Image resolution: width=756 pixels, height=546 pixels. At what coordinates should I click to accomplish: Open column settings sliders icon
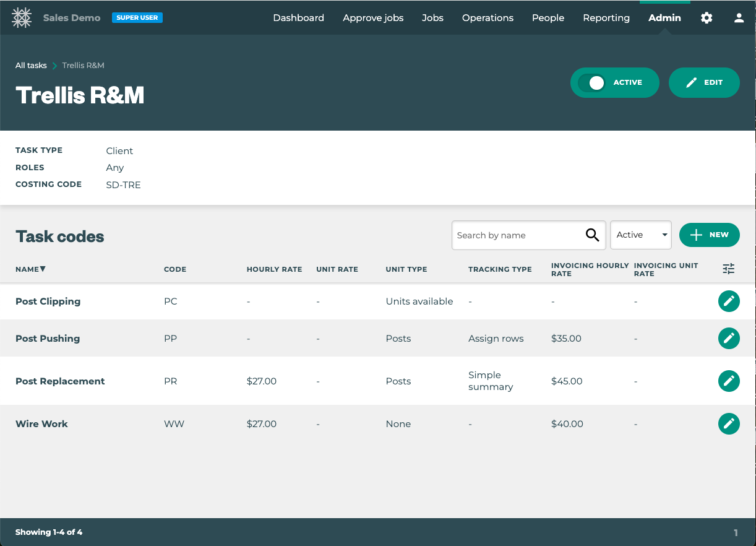click(x=729, y=269)
